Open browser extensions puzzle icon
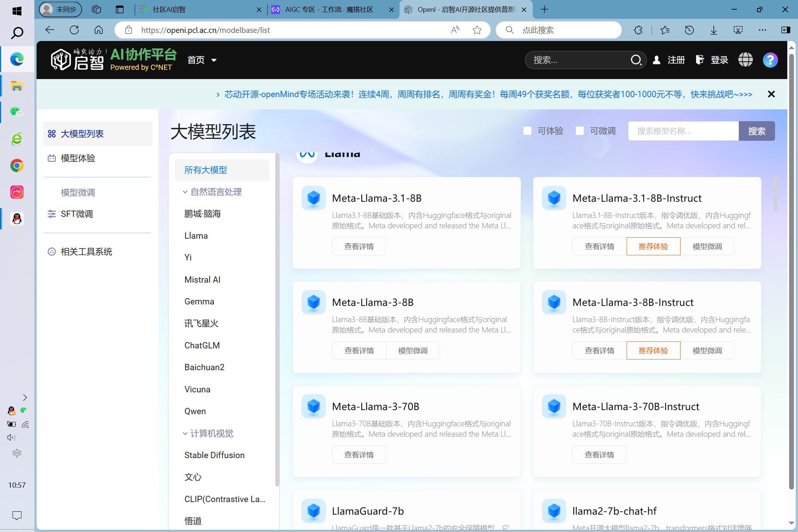The height and width of the screenshot is (532, 798). pos(638,30)
